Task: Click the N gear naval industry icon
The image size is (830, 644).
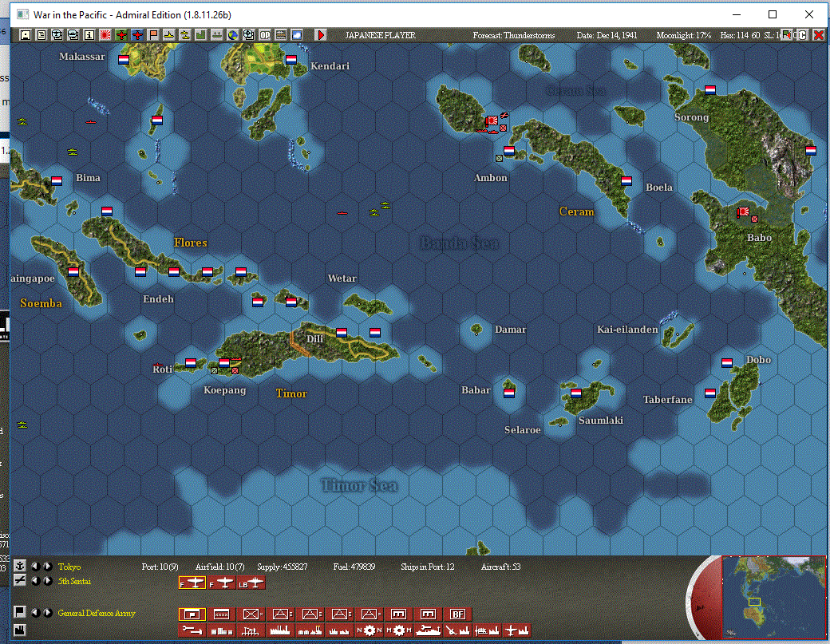Action: (x=370, y=630)
